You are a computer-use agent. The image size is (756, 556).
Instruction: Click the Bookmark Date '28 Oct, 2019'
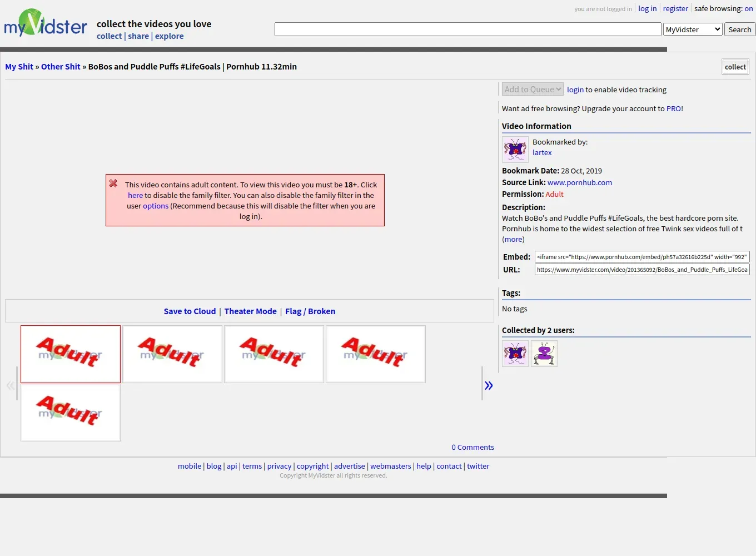pyautogui.click(x=581, y=171)
